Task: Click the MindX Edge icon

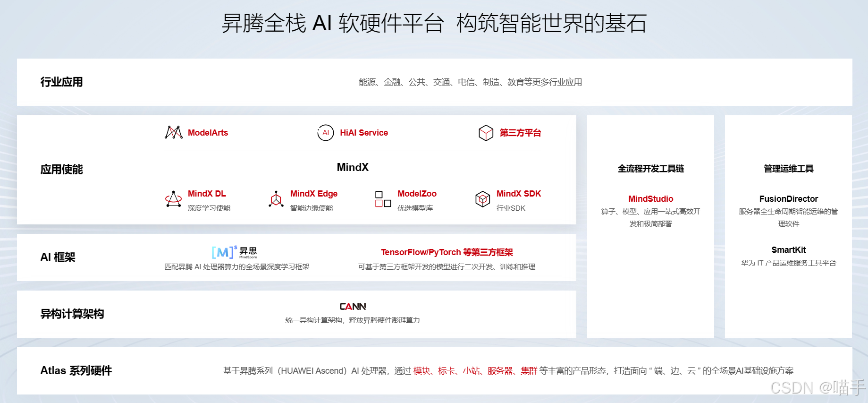Action: pyautogui.click(x=276, y=199)
